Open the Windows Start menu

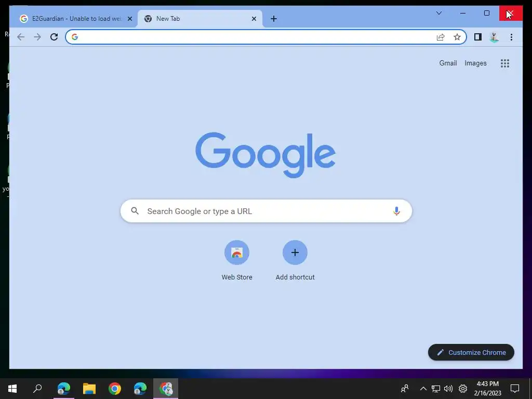click(12, 389)
